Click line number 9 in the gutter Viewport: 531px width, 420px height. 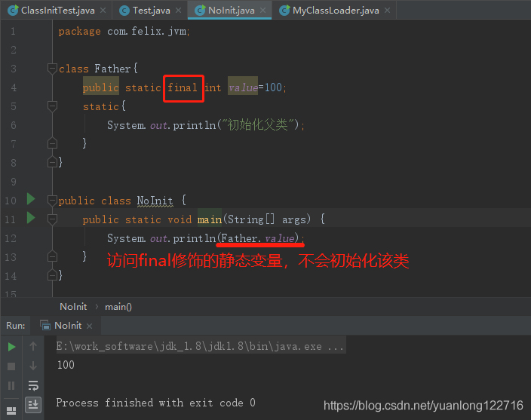click(14, 182)
